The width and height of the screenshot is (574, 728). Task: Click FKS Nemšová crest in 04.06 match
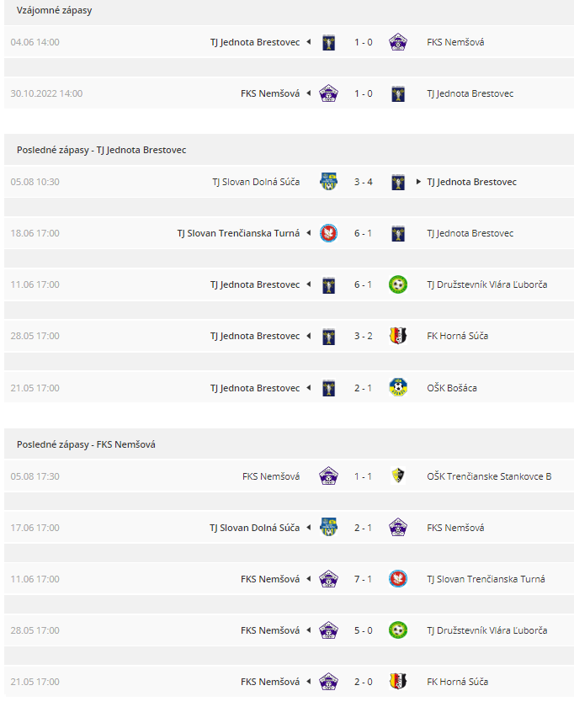tap(397, 42)
